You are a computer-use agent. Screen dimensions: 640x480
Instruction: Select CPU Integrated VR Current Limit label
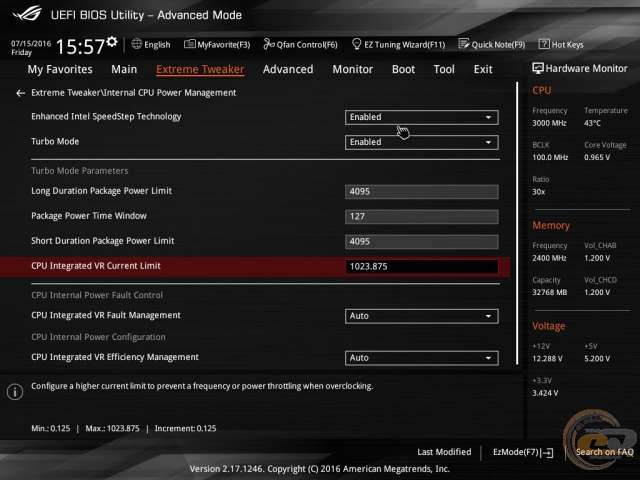pyautogui.click(x=96, y=266)
